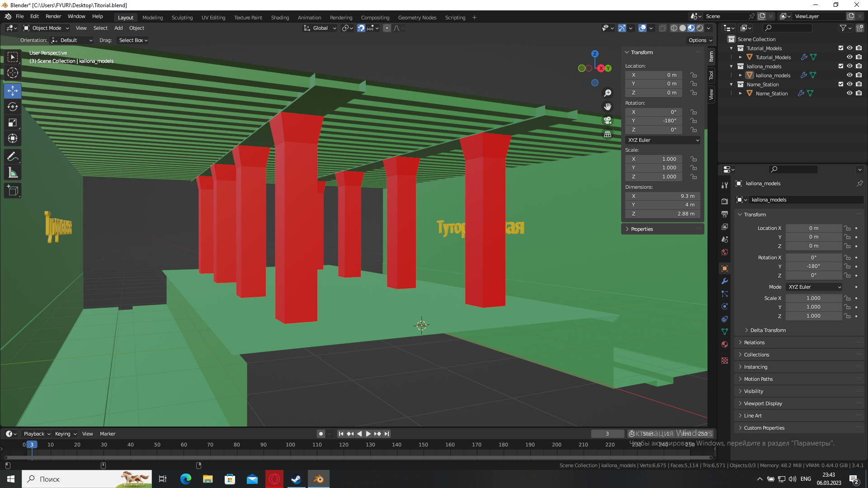Click the Add Cube tool
868x488 pixels.
[13, 191]
